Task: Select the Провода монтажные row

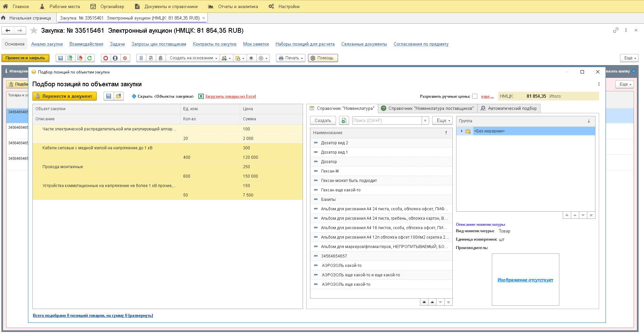Action: [x=63, y=167]
